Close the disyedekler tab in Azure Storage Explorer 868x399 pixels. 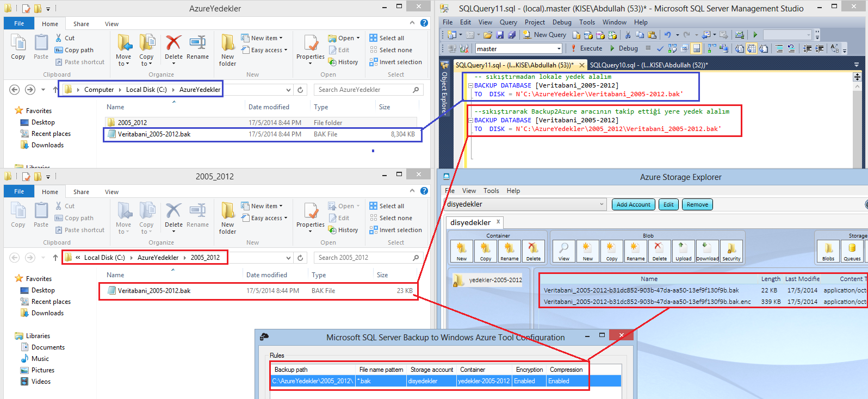498,222
